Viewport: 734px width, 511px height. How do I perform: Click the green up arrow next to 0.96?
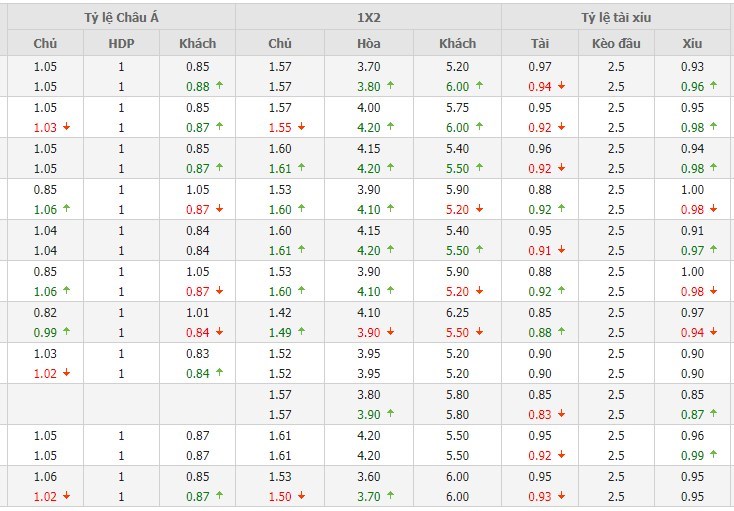(713, 86)
